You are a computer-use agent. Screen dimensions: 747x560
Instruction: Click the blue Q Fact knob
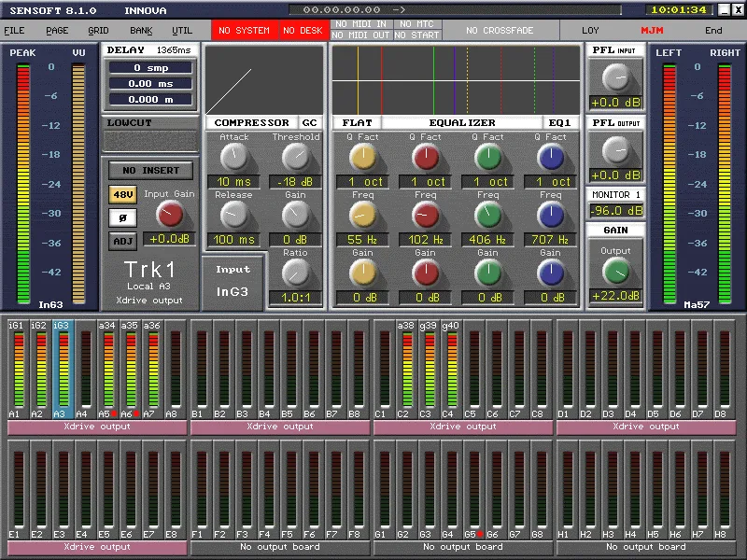[551, 157]
